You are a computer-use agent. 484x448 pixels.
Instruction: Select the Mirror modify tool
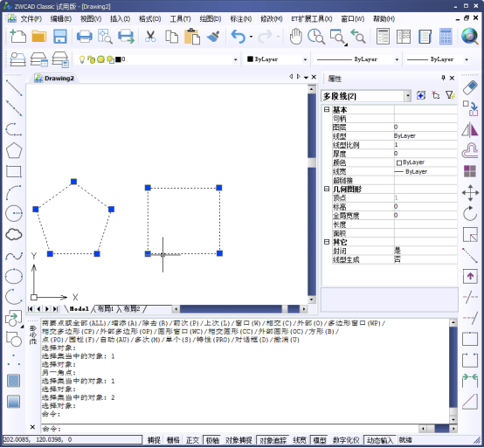(470, 130)
